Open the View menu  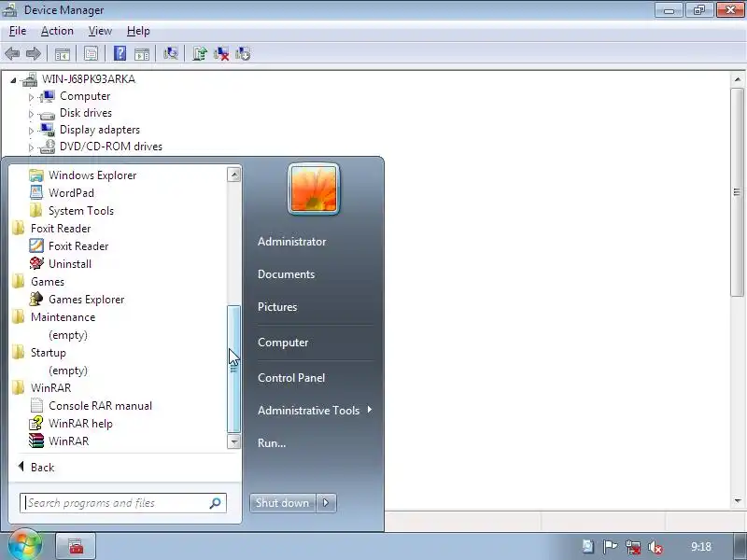[100, 31]
